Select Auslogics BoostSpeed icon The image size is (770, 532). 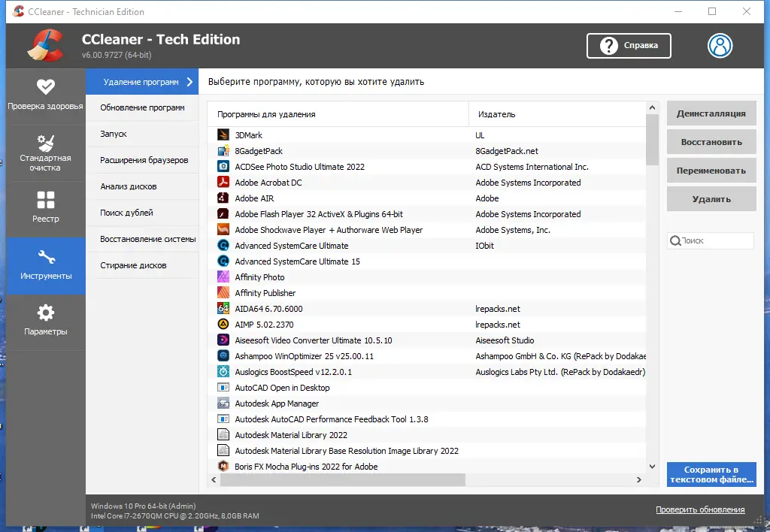pyautogui.click(x=223, y=371)
